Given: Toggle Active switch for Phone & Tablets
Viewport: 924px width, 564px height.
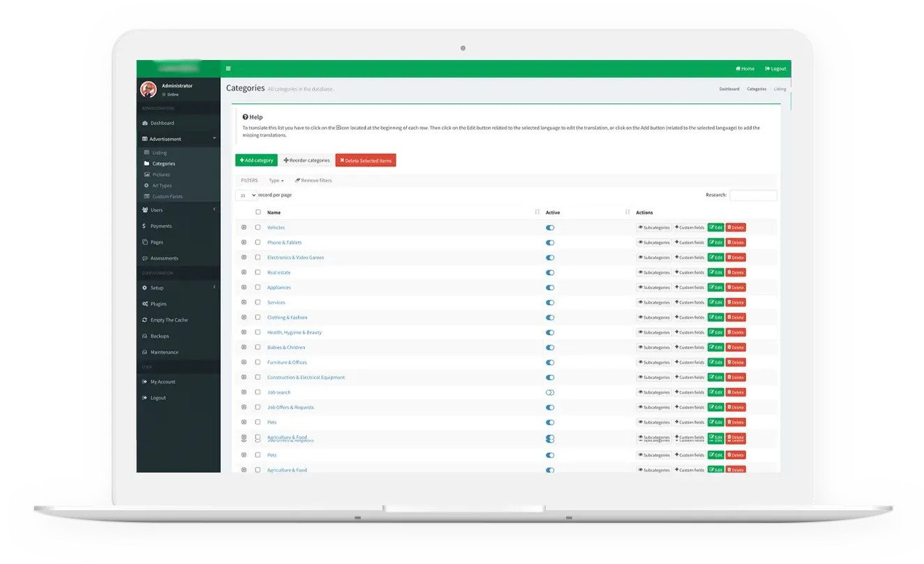Looking at the screenshot, I should 550,243.
